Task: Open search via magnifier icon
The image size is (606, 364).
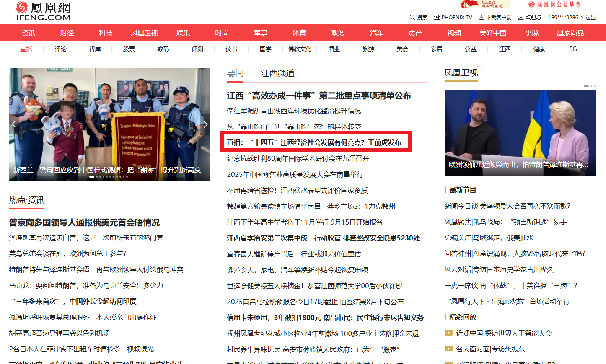Action: pos(412,17)
